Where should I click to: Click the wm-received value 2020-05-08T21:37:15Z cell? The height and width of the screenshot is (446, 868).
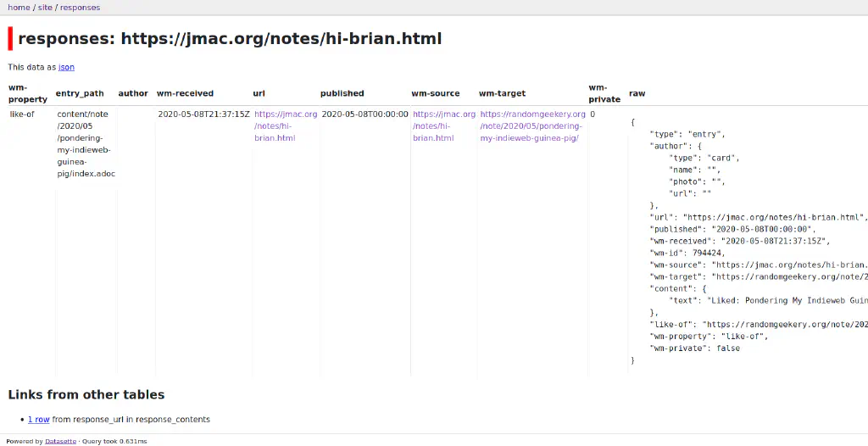(x=203, y=114)
